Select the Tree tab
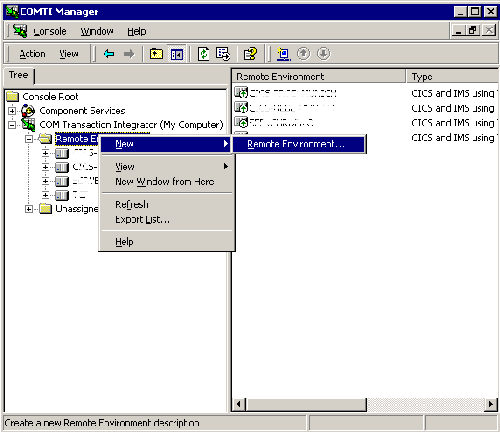Screen dimensions: 500x432 tap(18, 75)
